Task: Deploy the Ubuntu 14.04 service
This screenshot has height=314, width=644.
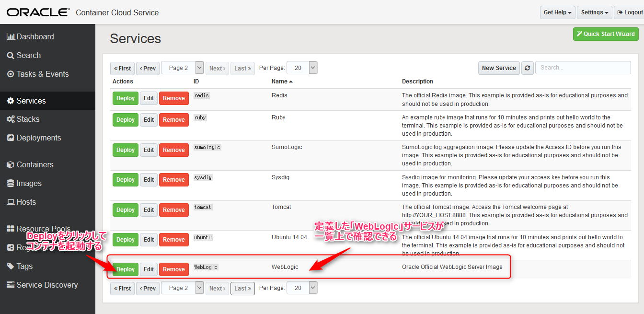Action: [x=126, y=240]
